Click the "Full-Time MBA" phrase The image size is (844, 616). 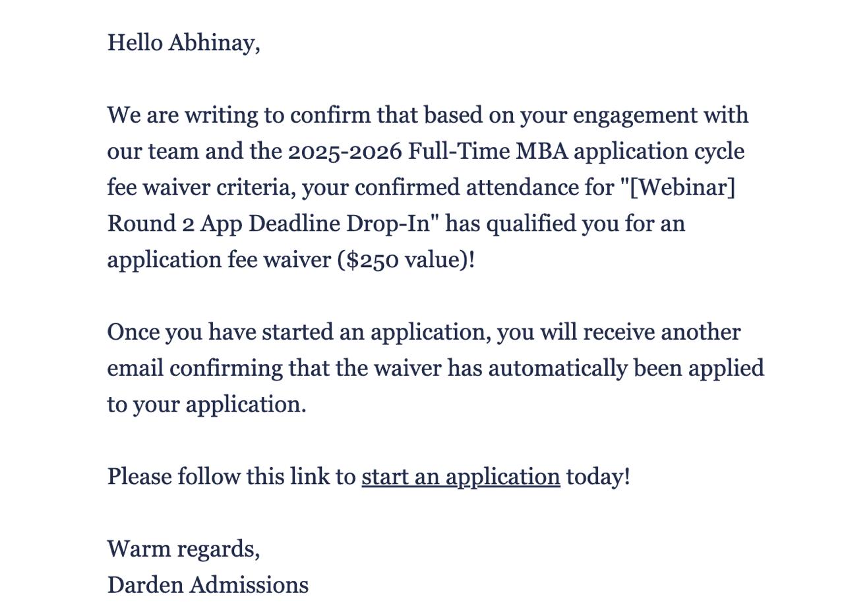(488, 152)
